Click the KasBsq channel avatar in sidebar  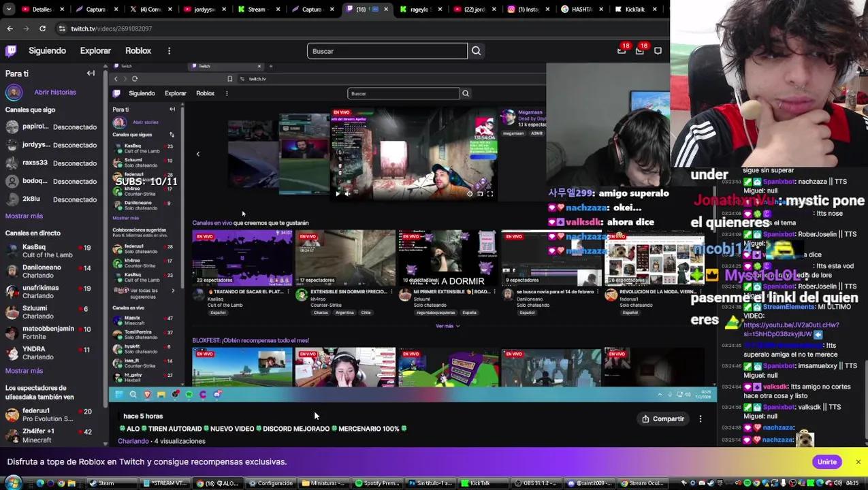[x=12, y=250]
